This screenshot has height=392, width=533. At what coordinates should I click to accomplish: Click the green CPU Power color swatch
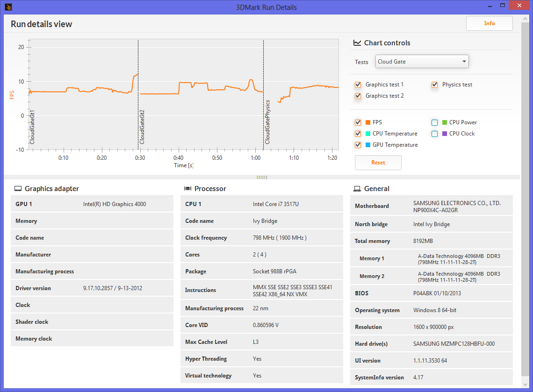(445, 122)
